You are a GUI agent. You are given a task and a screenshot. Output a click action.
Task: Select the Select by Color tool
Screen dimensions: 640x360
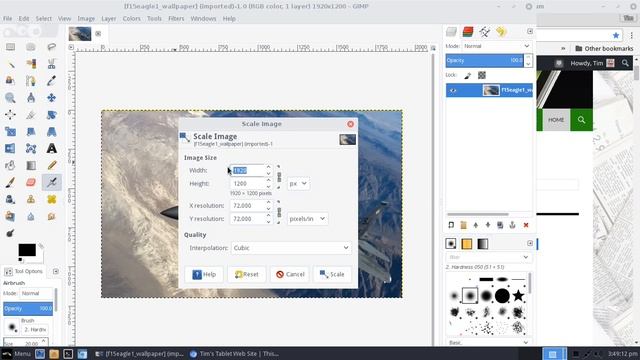tap(31, 64)
